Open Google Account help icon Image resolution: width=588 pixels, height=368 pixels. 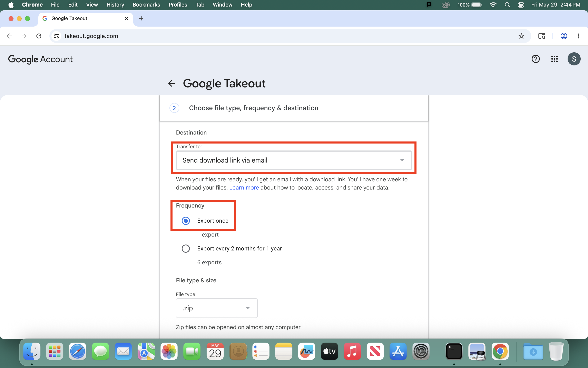coord(536,59)
